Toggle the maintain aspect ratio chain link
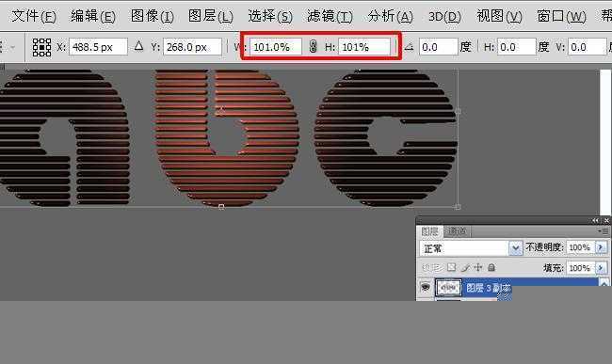Screen dimensions: 612x364 313,47
